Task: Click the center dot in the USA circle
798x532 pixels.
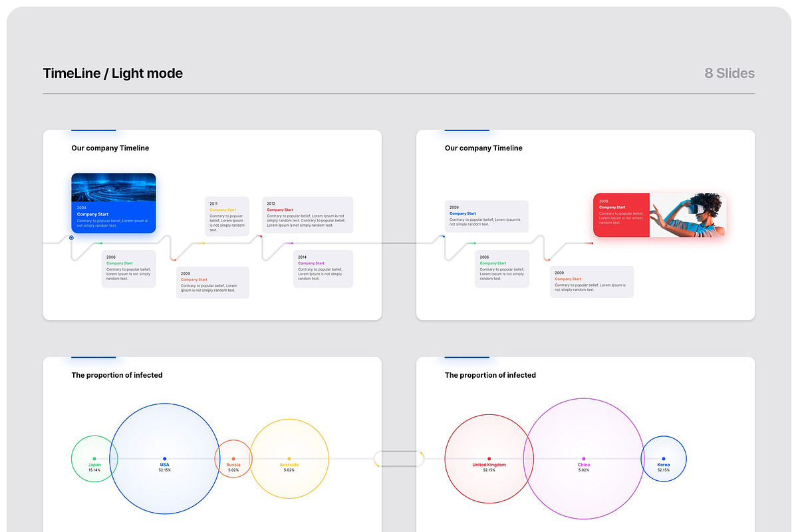Action: (x=164, y=458)
